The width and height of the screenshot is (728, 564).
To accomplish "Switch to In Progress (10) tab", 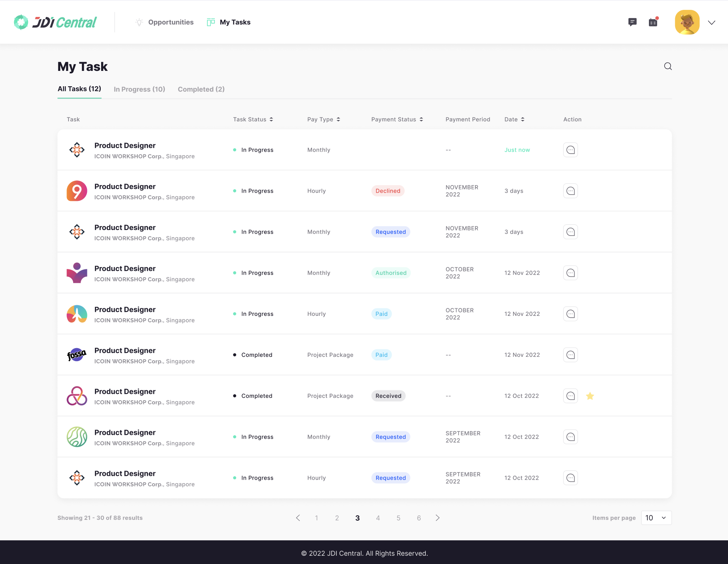I will (139, 89).
